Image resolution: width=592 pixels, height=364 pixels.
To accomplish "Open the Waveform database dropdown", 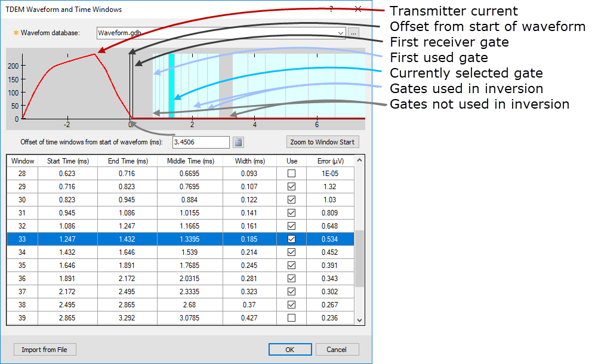I will coord(341,33).
